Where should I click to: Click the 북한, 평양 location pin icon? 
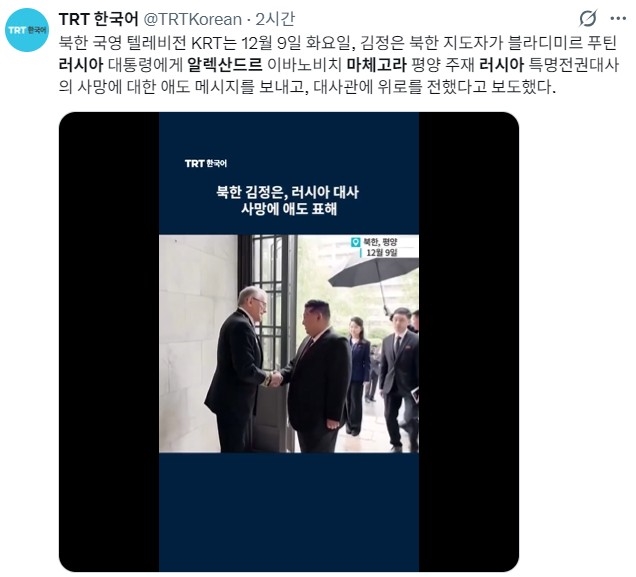click(x=355, y=242)
